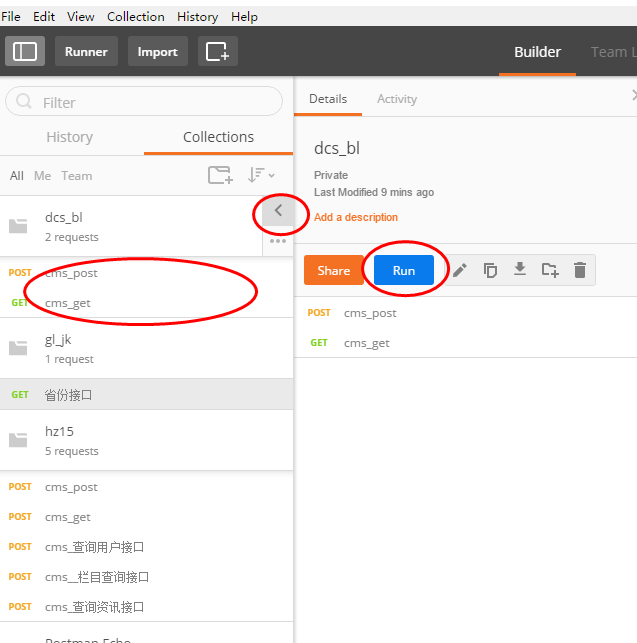Open the collection sort options dropdown

click(x=261, y=175)
